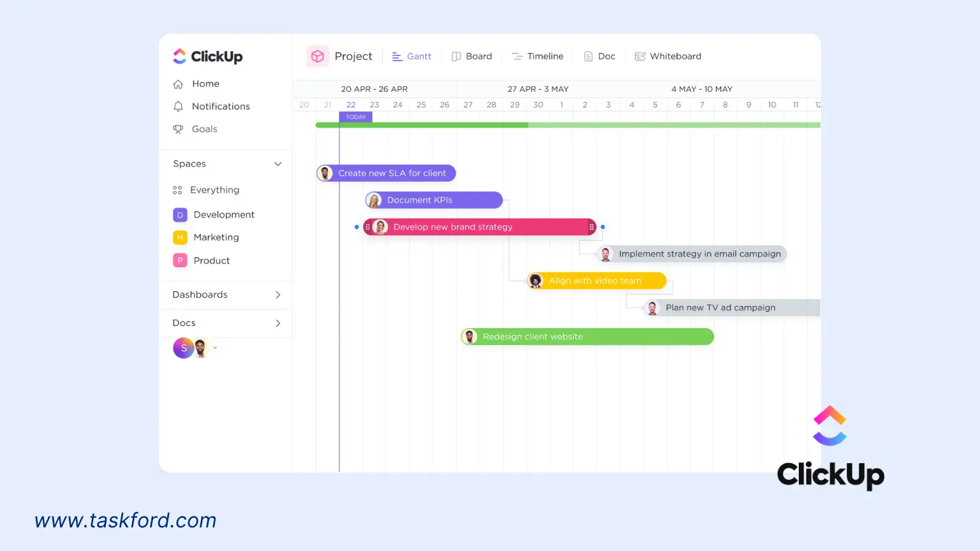Click the pink Product space icon
This screenshot has height=551, width=980.
(179, 260)
